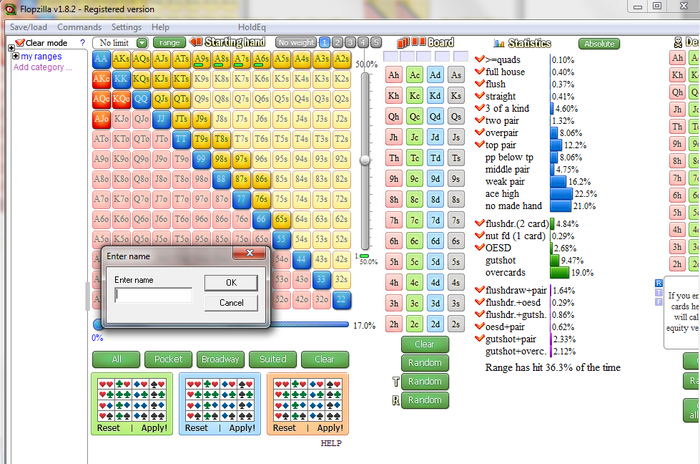Viewport: 700px width, 464px height.
Task: Select Suited hands preset
Action: point(273,359)
